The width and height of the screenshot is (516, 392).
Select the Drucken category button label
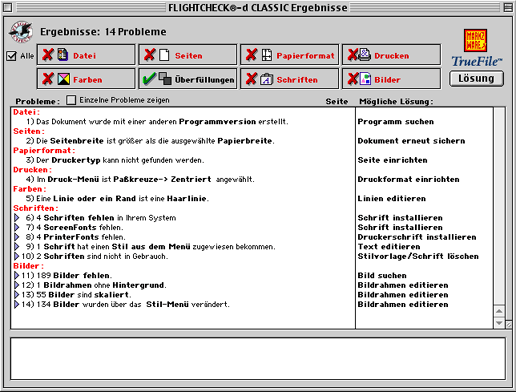click(392, 56)
